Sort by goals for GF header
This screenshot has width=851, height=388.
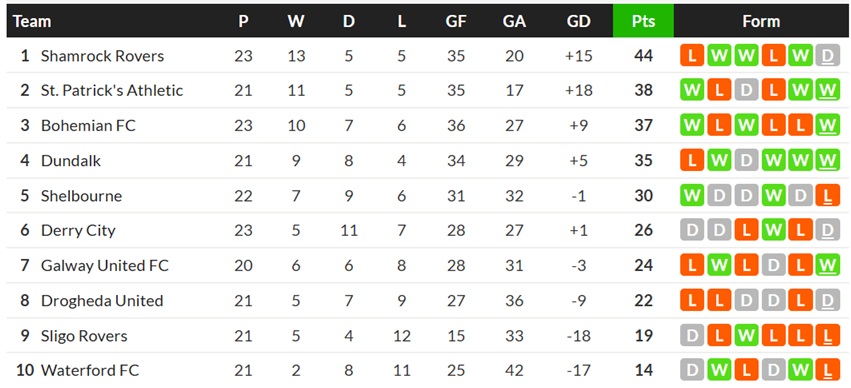pos(456,21)
